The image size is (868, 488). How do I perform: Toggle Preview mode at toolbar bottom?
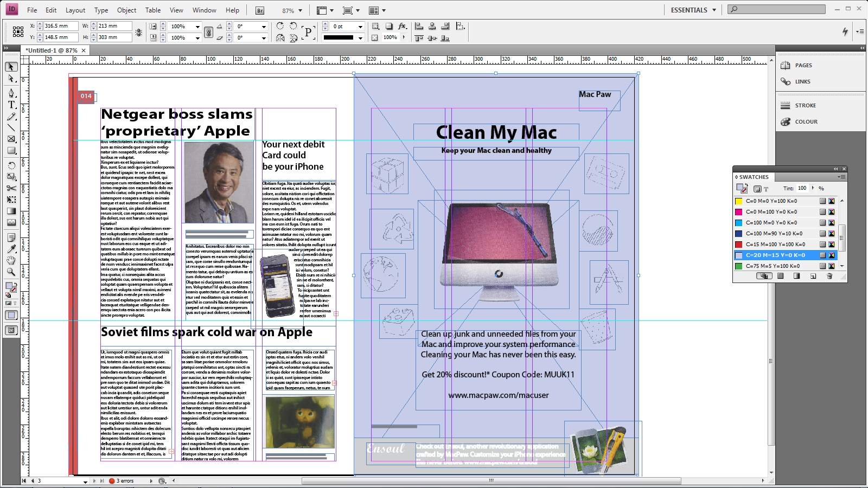coord(11,314)
